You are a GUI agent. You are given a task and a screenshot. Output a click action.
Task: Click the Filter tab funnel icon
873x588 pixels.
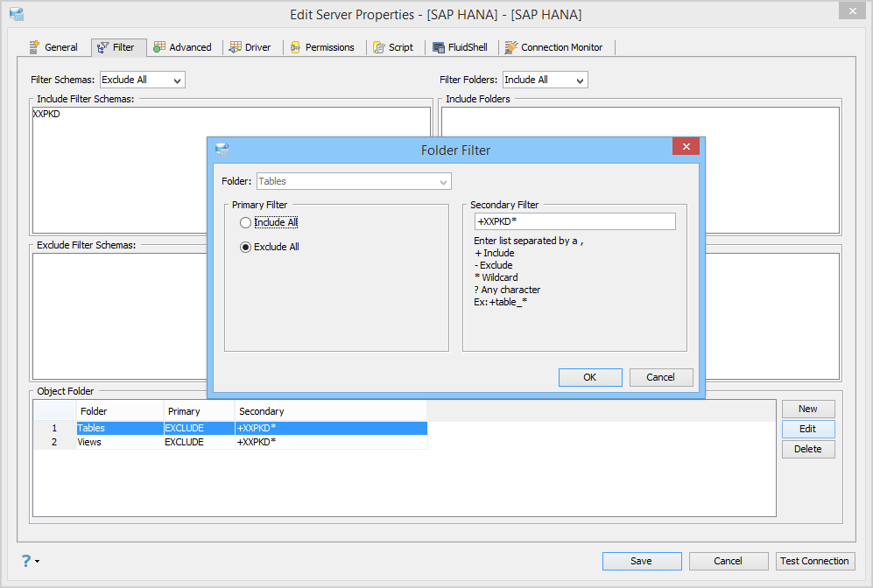(103, 48)
